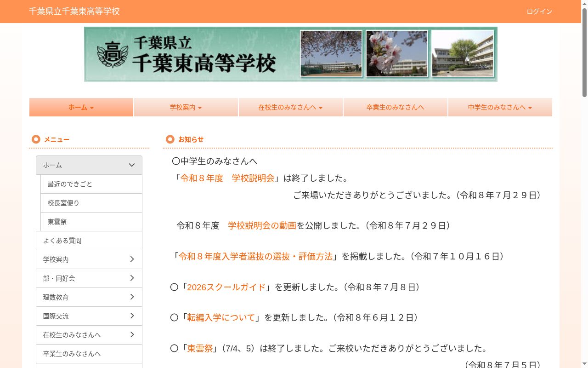
Task: Open 校長室便り in the sidebar
Action: (x=91, y=203)
